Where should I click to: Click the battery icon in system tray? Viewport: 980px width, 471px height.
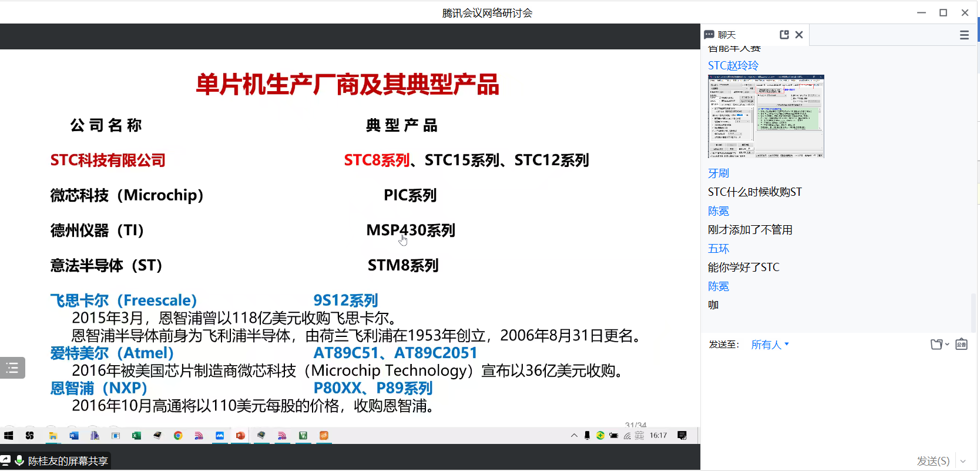pyautogui.click(x=613, y=436)
